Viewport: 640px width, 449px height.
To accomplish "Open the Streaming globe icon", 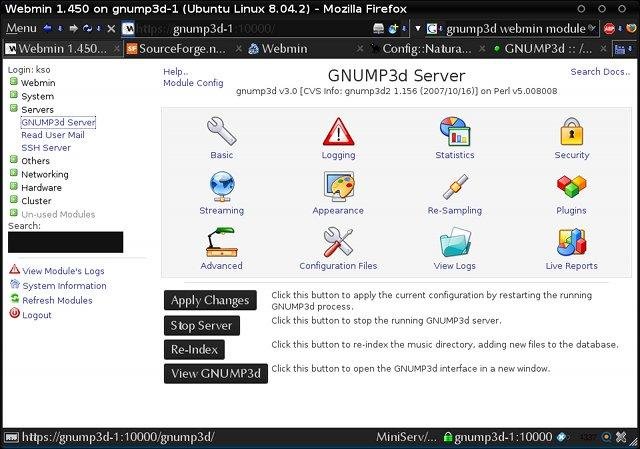I will 222,187.
